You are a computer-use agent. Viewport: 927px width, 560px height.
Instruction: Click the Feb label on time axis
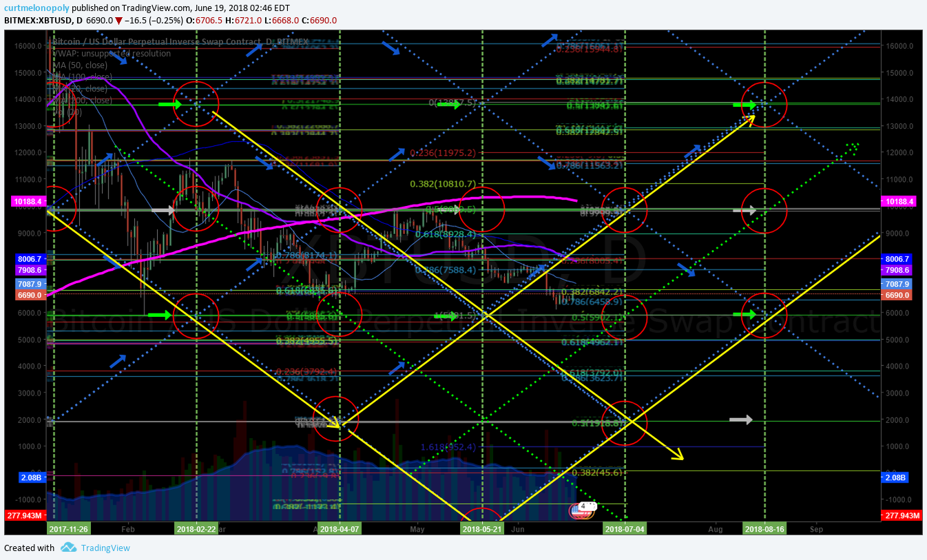click(x=128, y=529)
